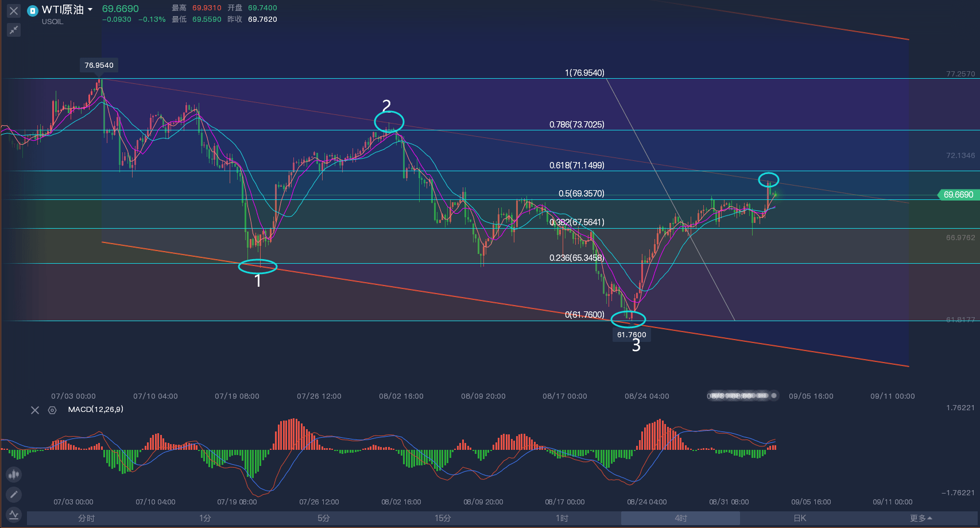
Task: Select the 1(76.9540) Fibonacci level label
Action: pos(584,73)
